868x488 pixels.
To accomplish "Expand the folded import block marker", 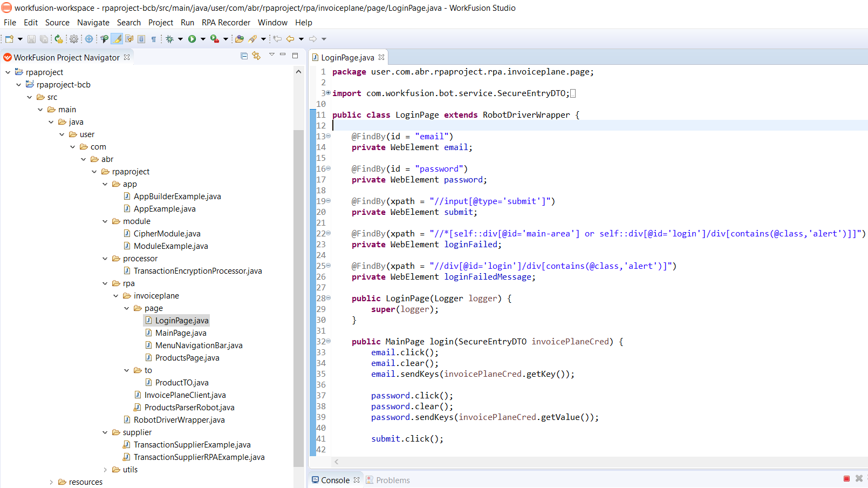I will tap(328, 93).
